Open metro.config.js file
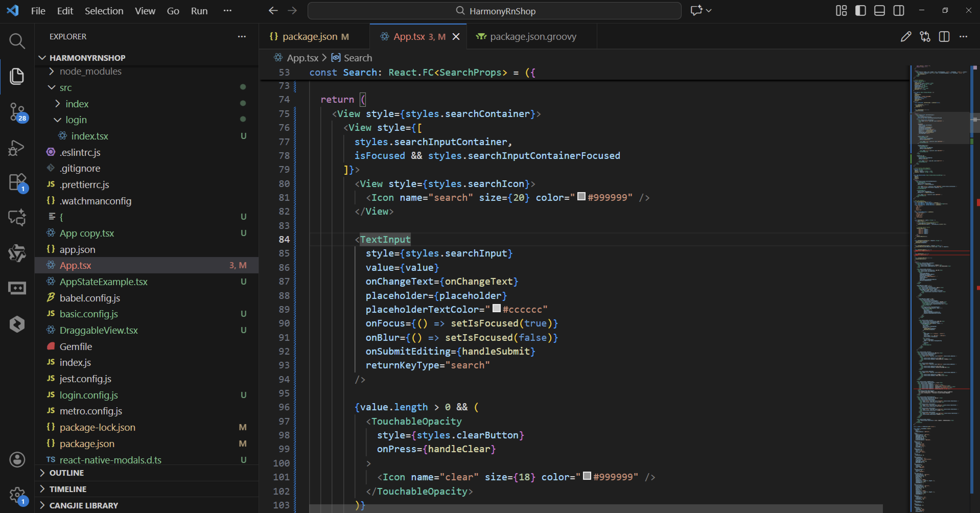 click(91, 411)
